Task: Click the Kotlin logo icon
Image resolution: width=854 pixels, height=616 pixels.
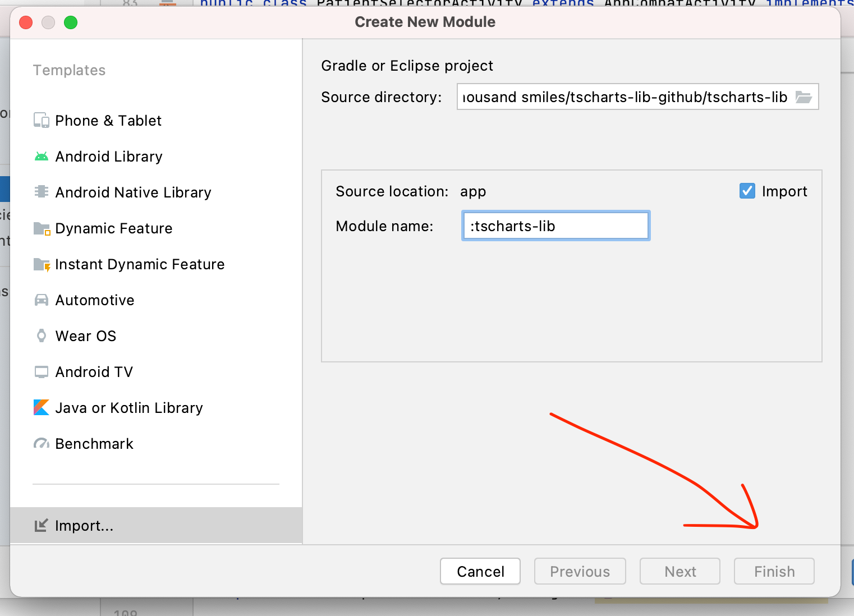Action: [42, 407]
